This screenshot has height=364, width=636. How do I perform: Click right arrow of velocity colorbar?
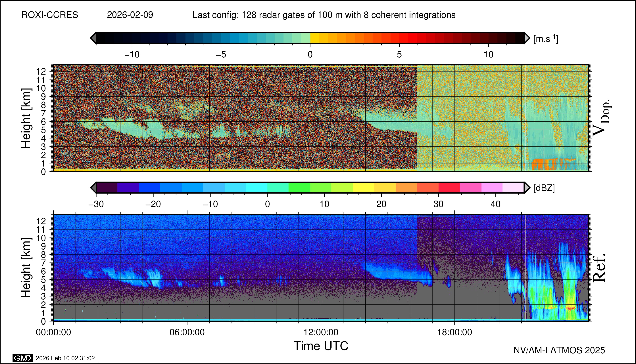(527, 38)
